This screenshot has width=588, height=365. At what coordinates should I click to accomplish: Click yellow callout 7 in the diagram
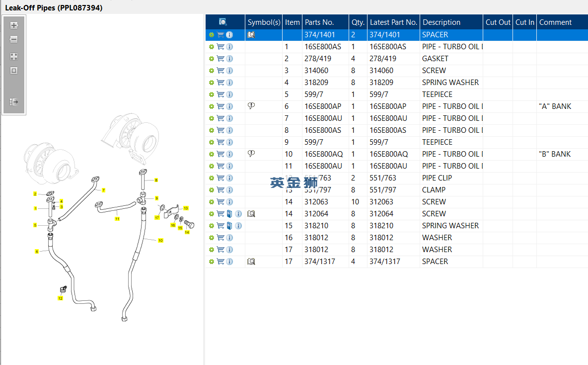point(103,190)
